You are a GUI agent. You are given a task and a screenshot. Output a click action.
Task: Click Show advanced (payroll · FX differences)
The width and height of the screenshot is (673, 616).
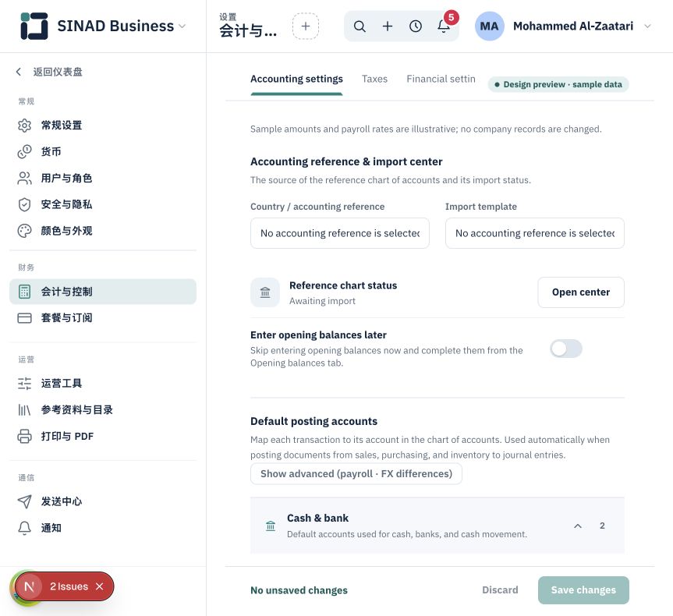tap(356, 473)
